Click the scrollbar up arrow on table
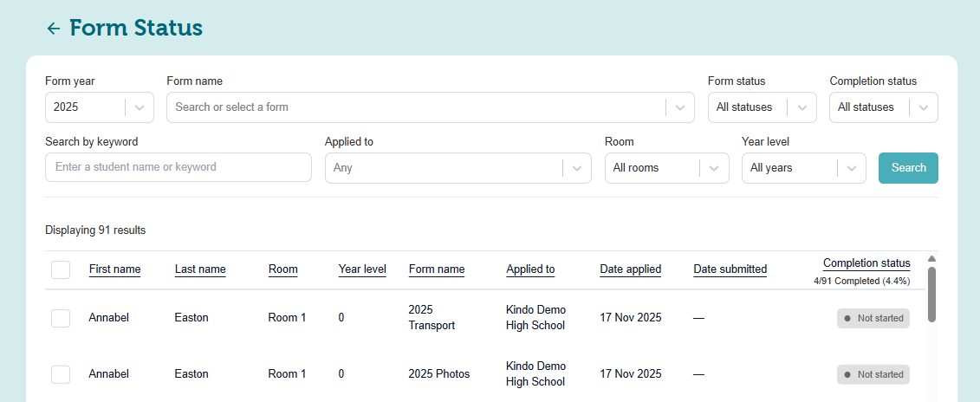Image resolution: width=980 pixels, height=402 pixels. click(931, 258)
